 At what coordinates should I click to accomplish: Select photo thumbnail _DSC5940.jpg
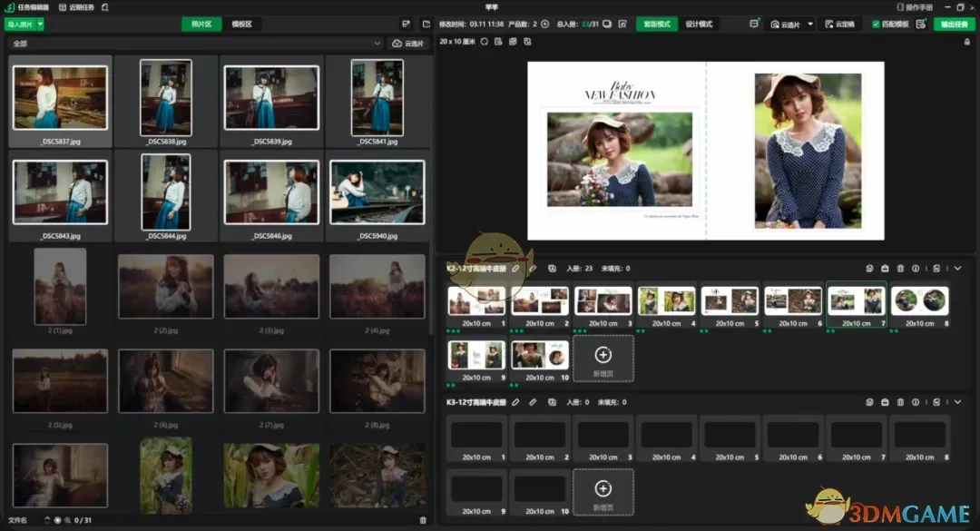[x=377, y=192]
